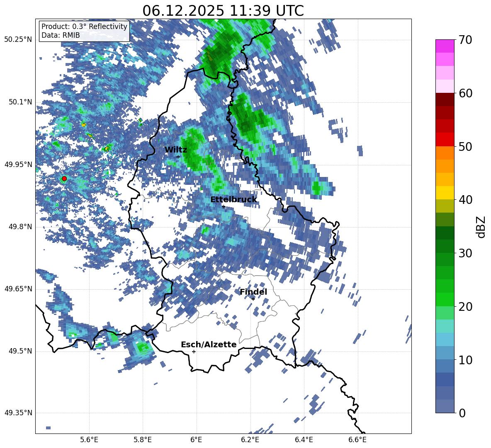491x448 pixels.
Task: Click the Esch/Alzette city label
Action: (x=209, y=344)
